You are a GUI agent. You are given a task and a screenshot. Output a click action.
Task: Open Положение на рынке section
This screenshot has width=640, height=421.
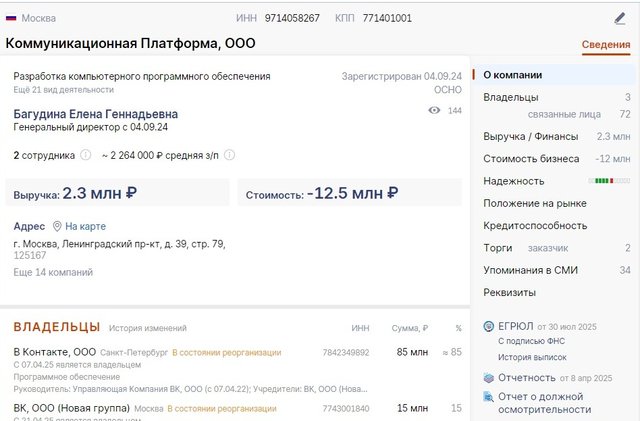click(x=535, y=203)
